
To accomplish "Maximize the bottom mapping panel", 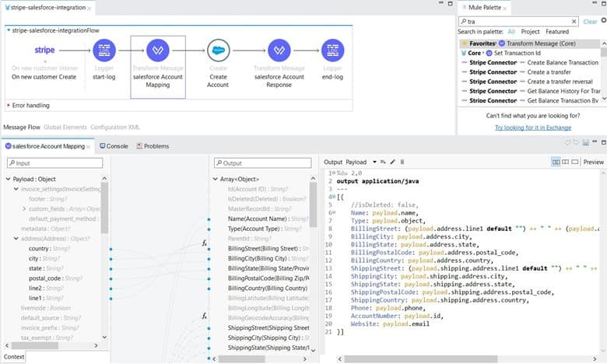I will pyautogui.click(x=604, y=142).
